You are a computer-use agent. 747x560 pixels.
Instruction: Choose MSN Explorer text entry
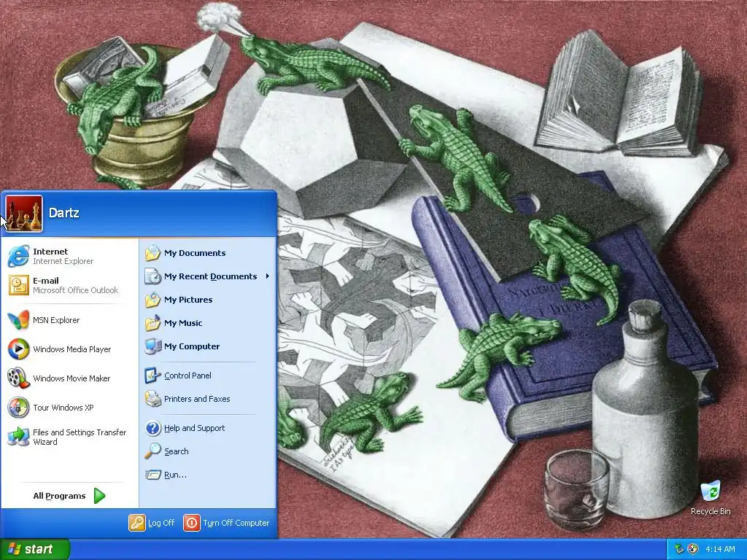[x=56, y=320]
